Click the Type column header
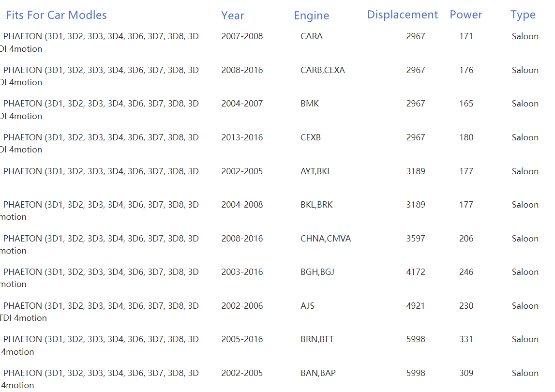The width and height of the screenshot is (555, 392). point(523,15)
